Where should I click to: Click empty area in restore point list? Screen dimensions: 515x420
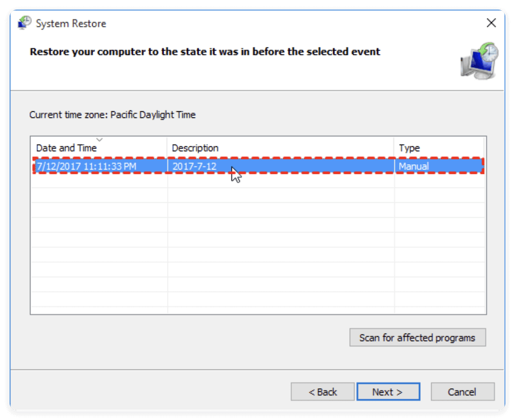257,247
